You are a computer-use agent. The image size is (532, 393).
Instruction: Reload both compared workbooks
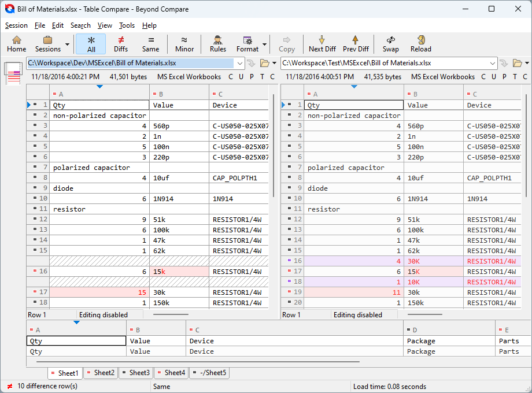point(421,44)
